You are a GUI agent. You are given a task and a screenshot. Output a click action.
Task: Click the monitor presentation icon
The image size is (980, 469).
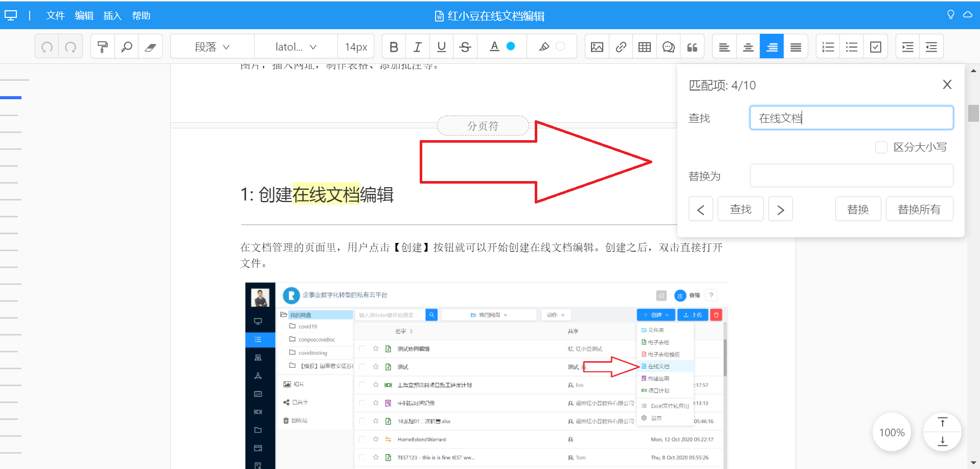11,15
